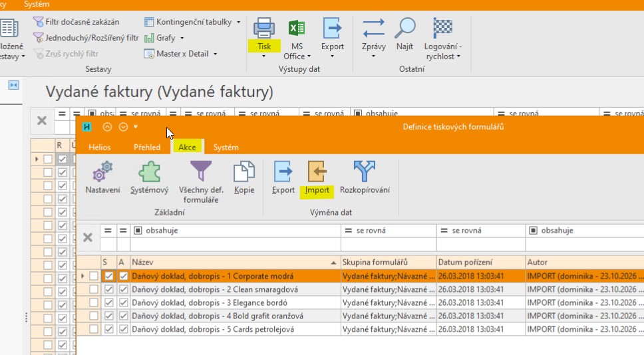Switch to the Přehled tab
The image size is (644, 355).
tap(146, 148)
